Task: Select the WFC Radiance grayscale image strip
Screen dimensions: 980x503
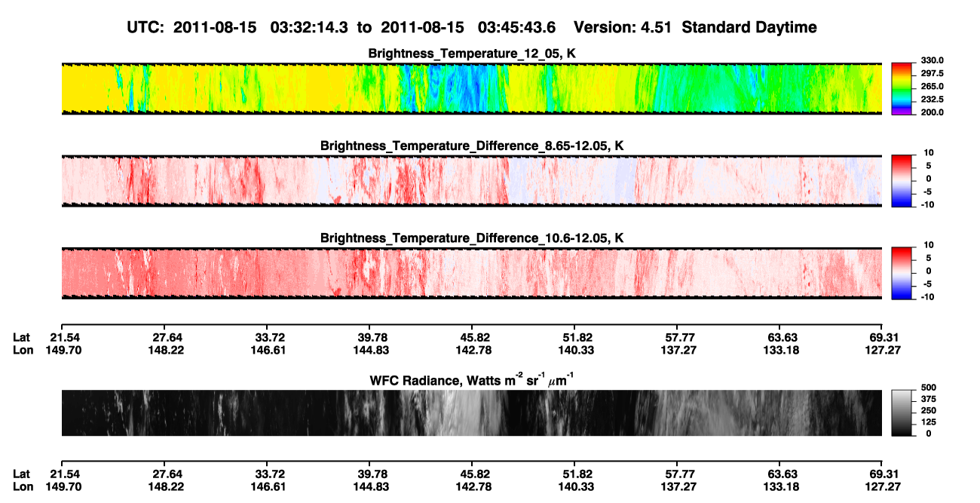Action: click(471, 413)
